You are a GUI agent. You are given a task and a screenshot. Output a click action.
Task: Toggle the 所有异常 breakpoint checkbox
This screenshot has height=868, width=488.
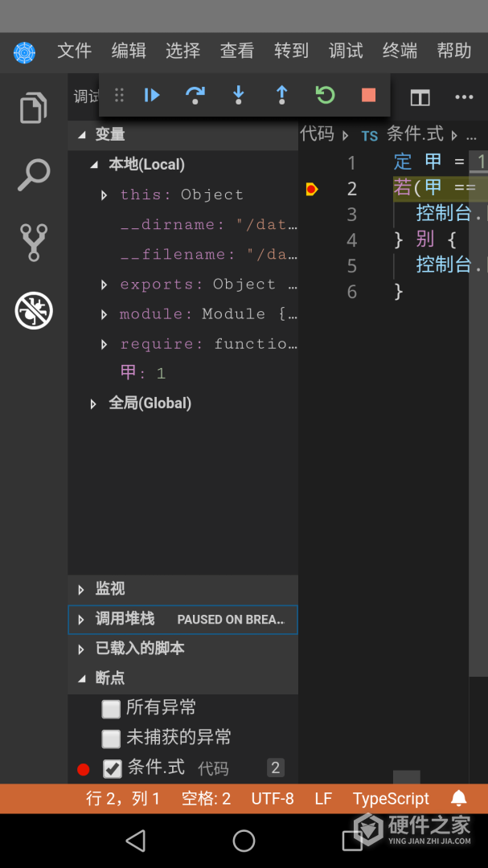[x=111, y=709]
